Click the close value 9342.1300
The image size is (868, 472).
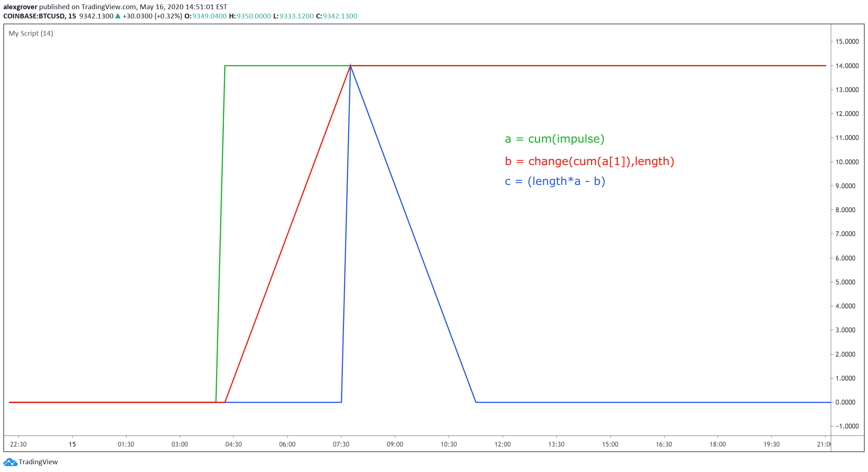tap(340, 16)
